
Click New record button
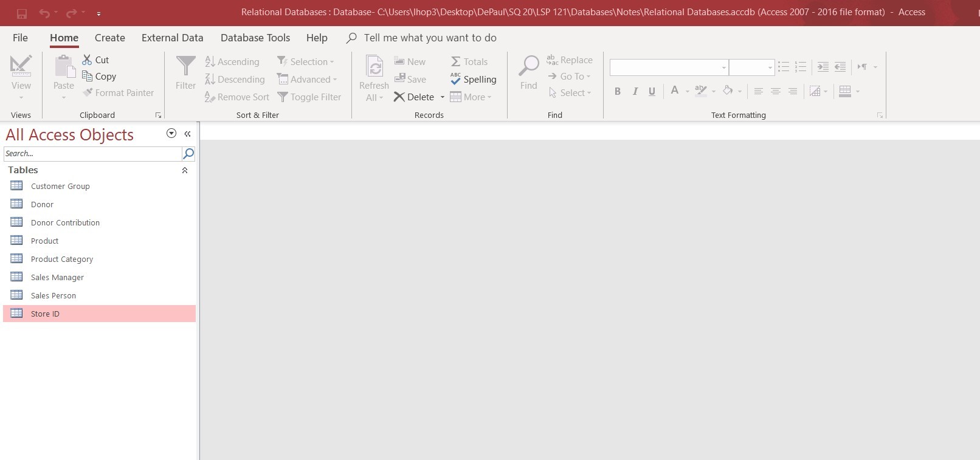click(x=410, y=61)
